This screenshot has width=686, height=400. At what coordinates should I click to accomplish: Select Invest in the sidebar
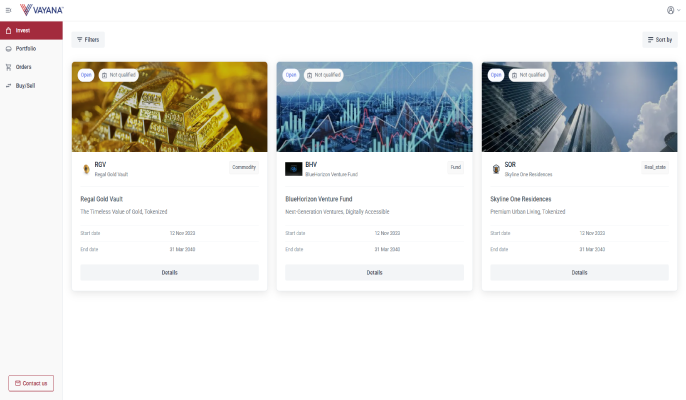[31, 31]
